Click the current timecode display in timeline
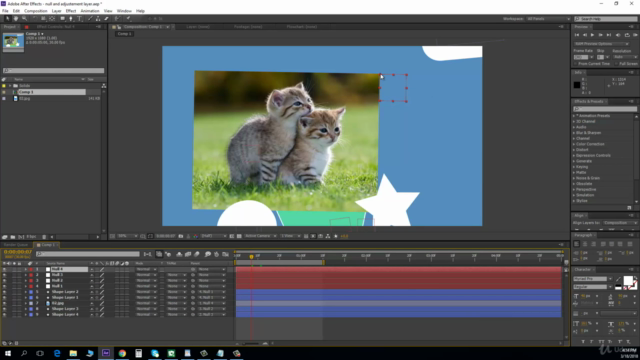The image size is (640, 360). (x=18, y=252)
